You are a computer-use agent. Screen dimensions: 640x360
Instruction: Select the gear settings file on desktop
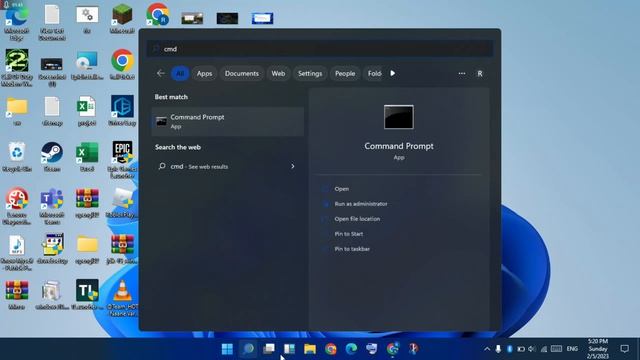click(87, 18)
